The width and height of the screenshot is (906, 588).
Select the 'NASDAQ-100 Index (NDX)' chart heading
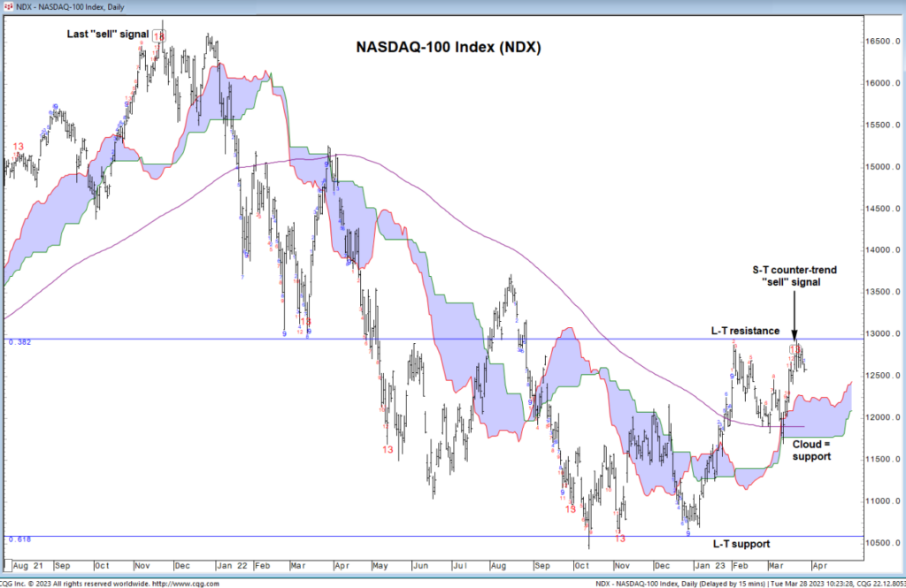(449, 48)
